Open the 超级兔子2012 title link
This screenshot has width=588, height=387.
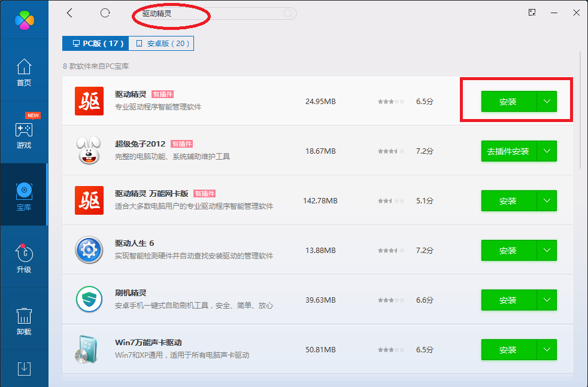[140, 144]
